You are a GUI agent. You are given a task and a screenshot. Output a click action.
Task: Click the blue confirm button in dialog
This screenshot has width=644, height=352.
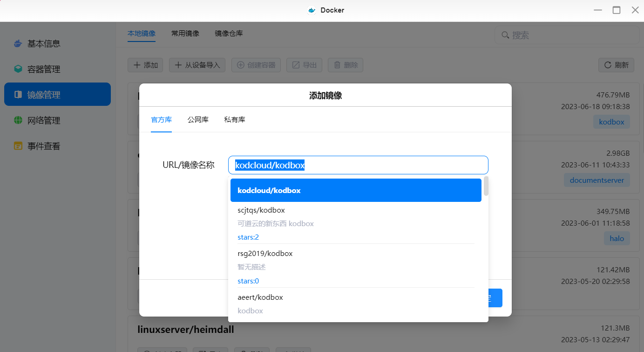(495, 298)
